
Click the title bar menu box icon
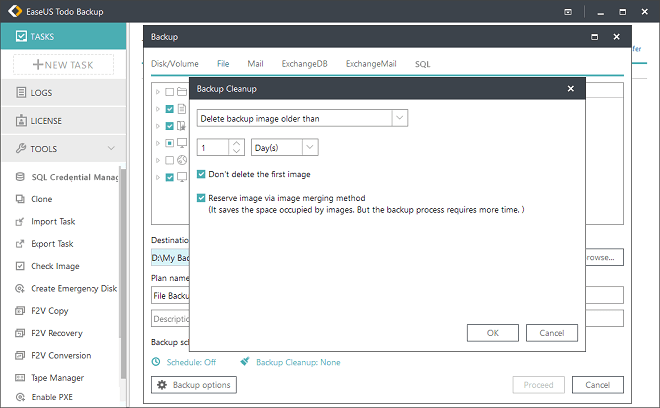click(568, 12)
